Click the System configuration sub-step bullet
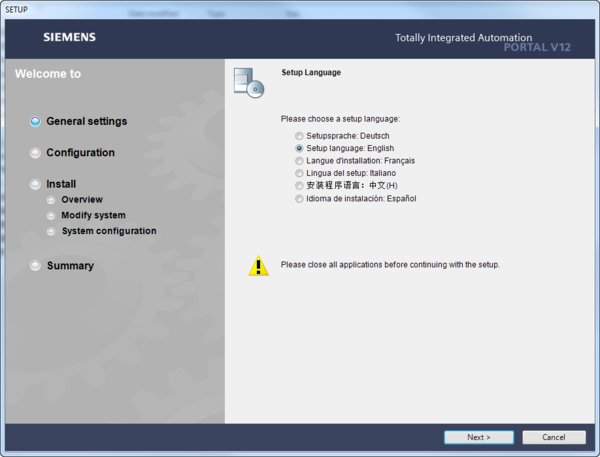This screenshot has width=600, height=457. (x=51, y=231)
